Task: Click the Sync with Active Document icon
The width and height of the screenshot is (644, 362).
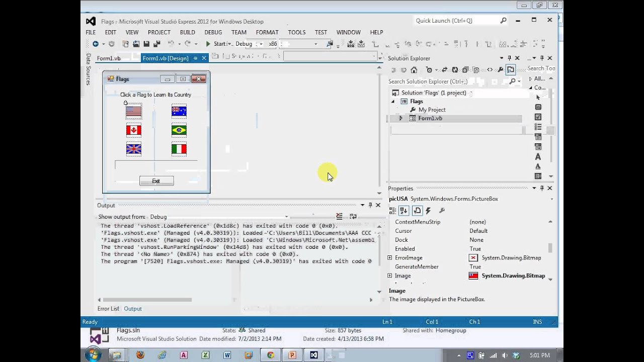Action: coord(445,70)
